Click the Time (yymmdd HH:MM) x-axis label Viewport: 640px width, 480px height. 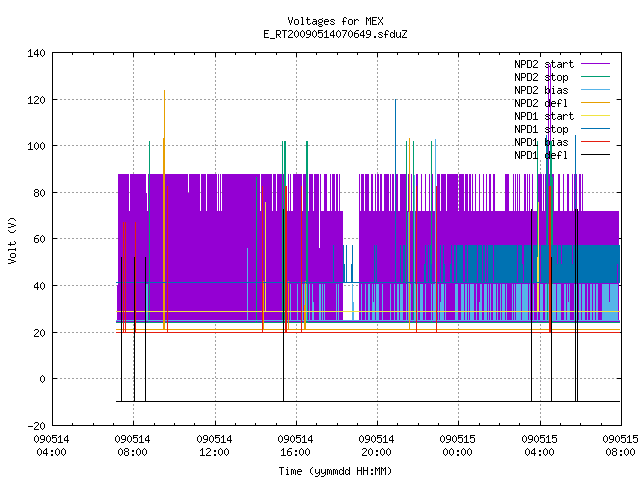[335, 471]
